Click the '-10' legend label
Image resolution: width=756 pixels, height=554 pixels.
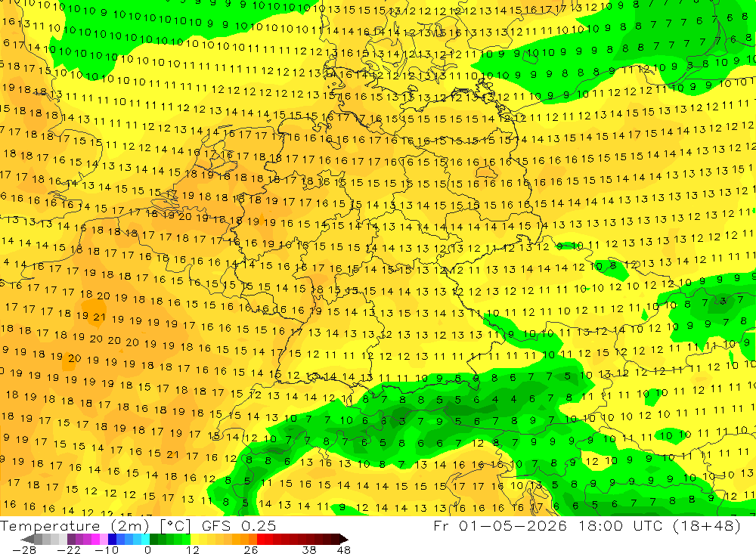107,550
